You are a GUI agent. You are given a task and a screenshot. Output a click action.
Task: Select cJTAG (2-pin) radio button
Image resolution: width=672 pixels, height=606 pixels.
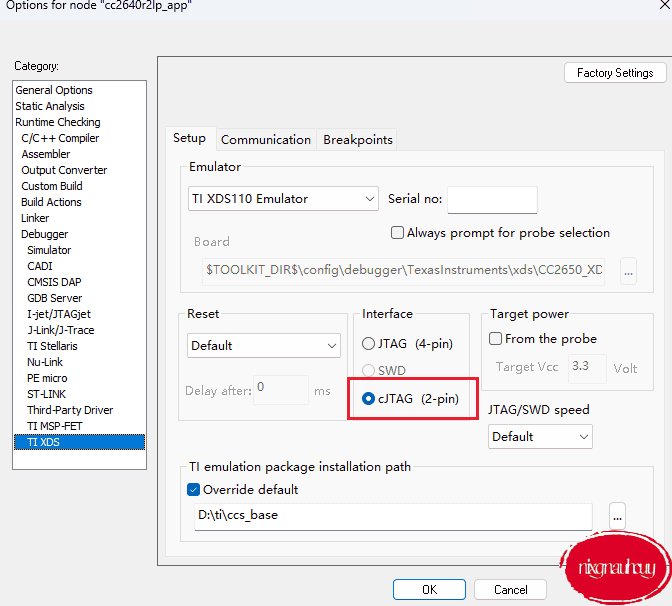369,399
